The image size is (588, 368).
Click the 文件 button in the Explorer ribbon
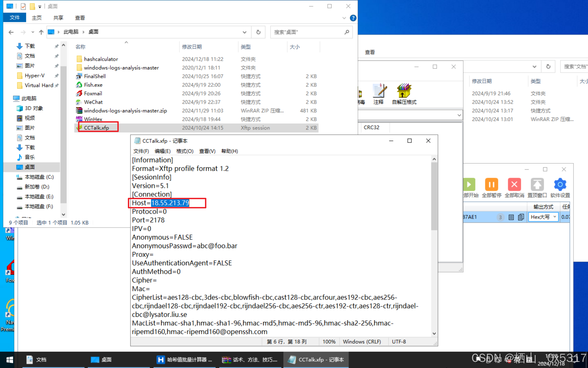click(x=15, y=18)
